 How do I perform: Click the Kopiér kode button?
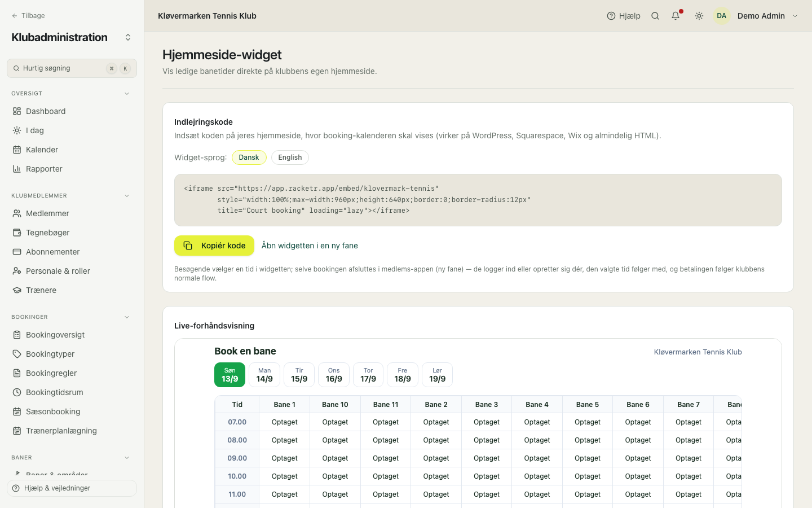click(x=214, y=246)
